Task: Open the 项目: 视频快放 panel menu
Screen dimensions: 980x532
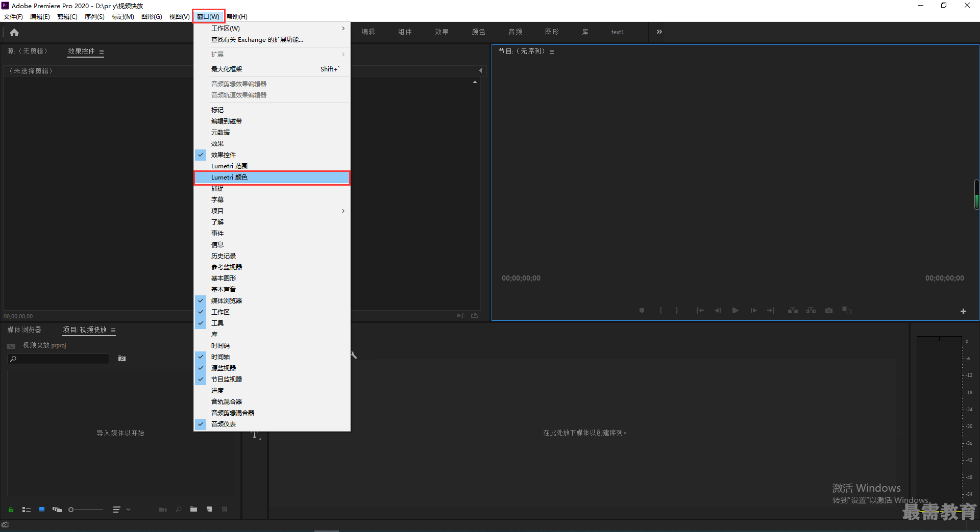Action: coord(113,331)
